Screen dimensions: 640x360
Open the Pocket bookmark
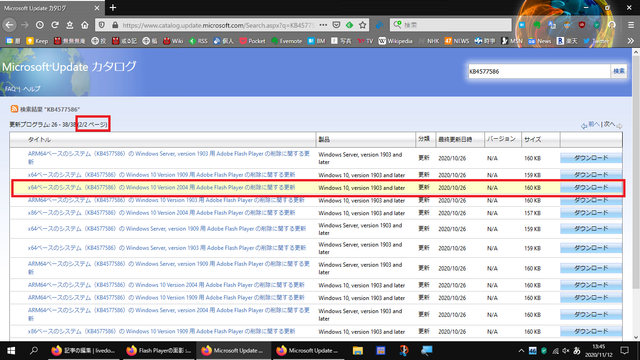click(x=252, y=41)
